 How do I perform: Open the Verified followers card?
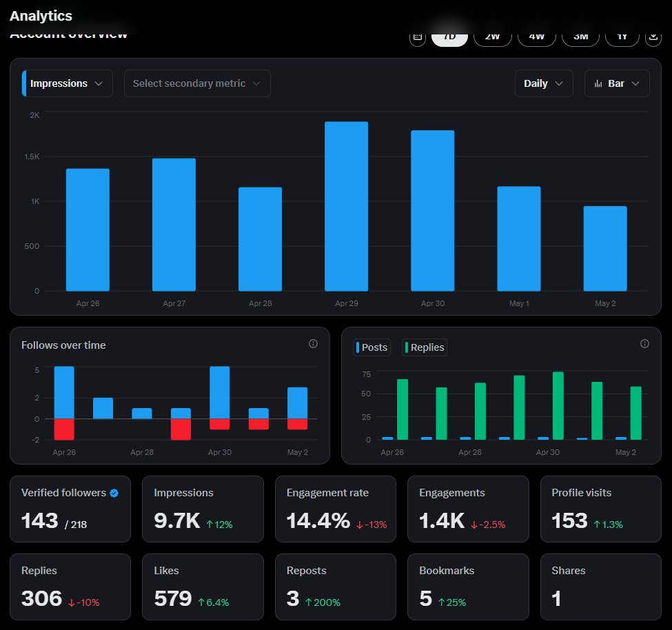point(70,509)
